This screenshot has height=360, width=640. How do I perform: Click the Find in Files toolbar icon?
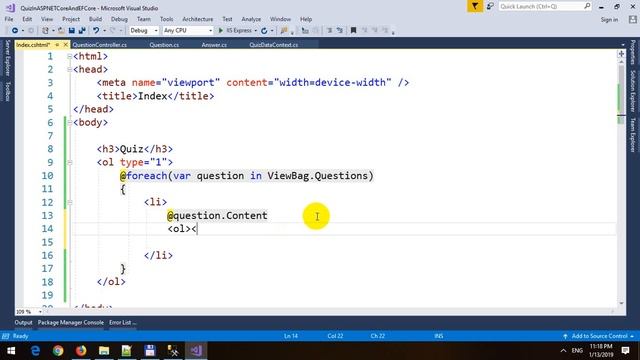pos(284,31)
